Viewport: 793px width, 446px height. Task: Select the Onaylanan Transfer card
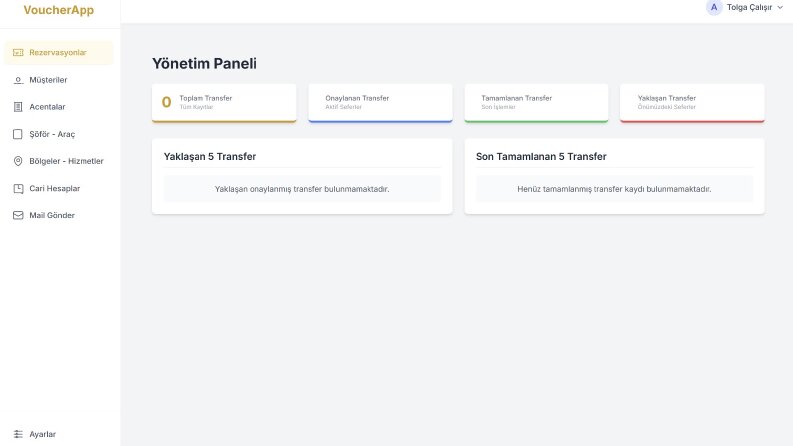[380, 103]
